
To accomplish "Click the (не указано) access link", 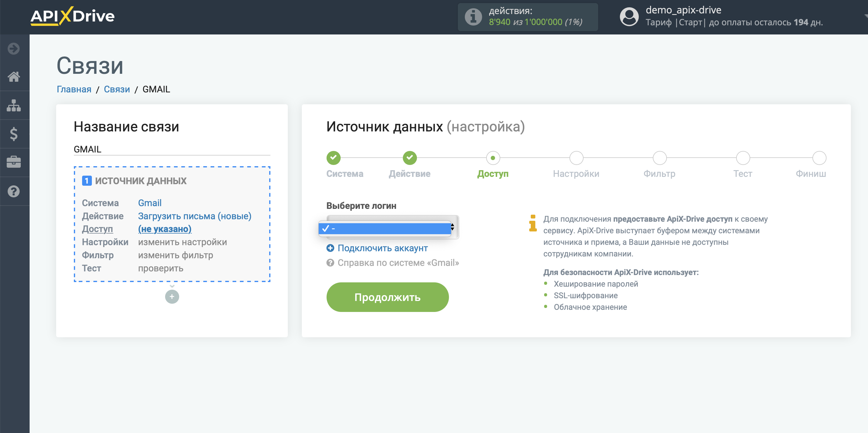I will click(165, 229).
